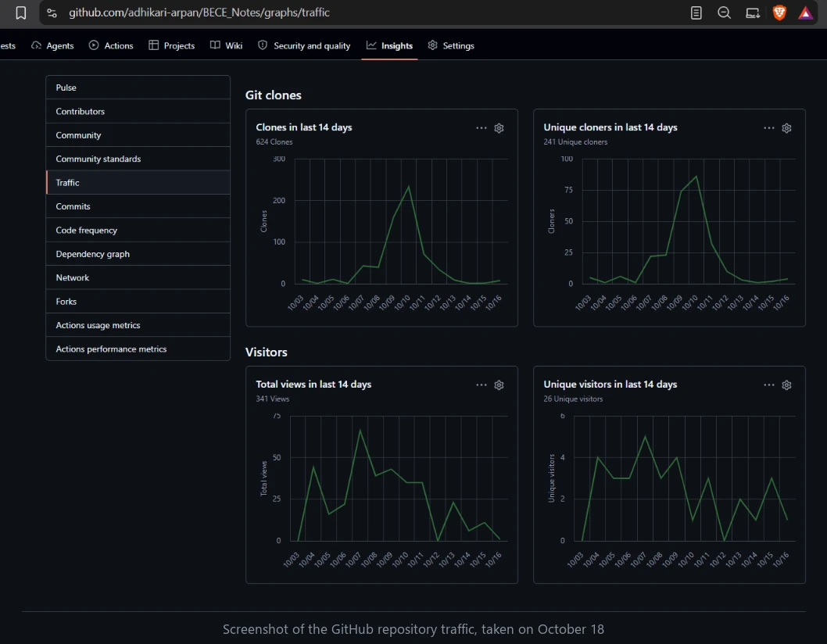Open gear settings on Unique cloners chart

786,128
